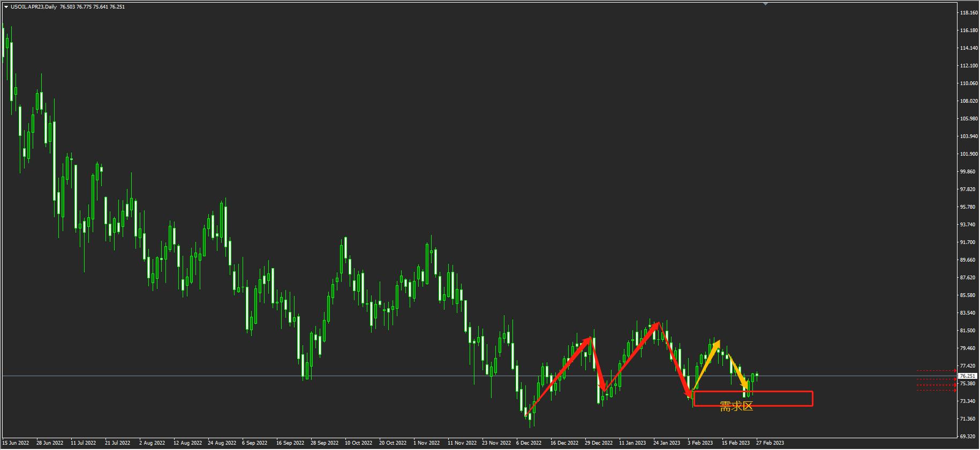Click the 24 Aug 2022 date label
The width and height of the screenshot is (980, 450).
222,443
